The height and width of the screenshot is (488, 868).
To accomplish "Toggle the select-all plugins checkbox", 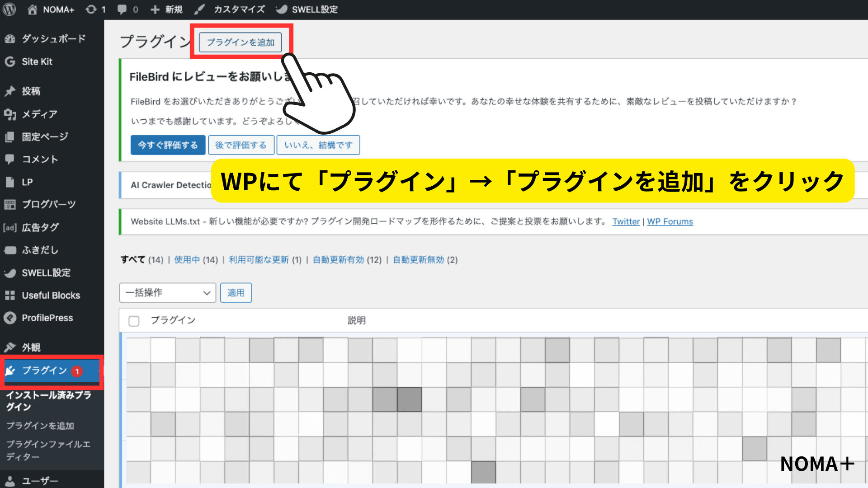I will point(134,321).
